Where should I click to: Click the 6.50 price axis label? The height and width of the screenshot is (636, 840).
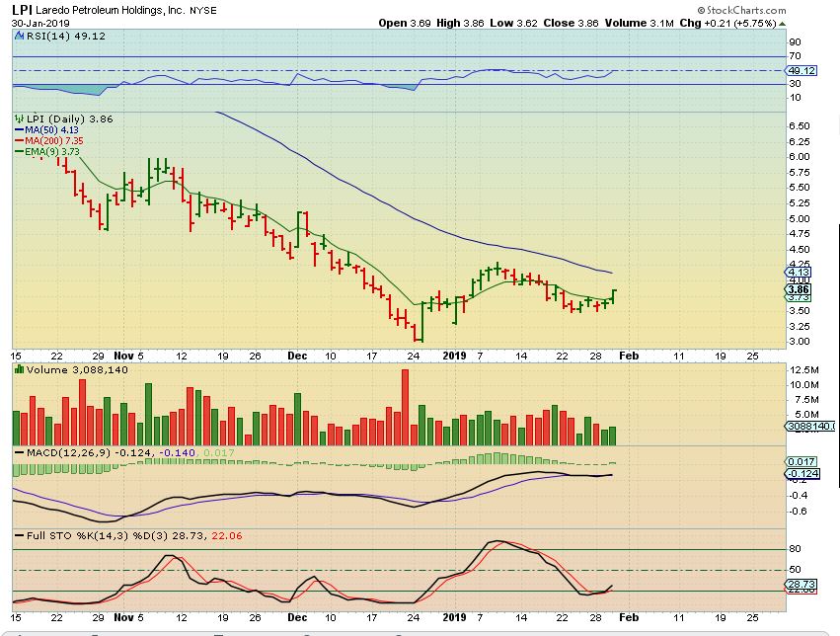coord(799,125)
